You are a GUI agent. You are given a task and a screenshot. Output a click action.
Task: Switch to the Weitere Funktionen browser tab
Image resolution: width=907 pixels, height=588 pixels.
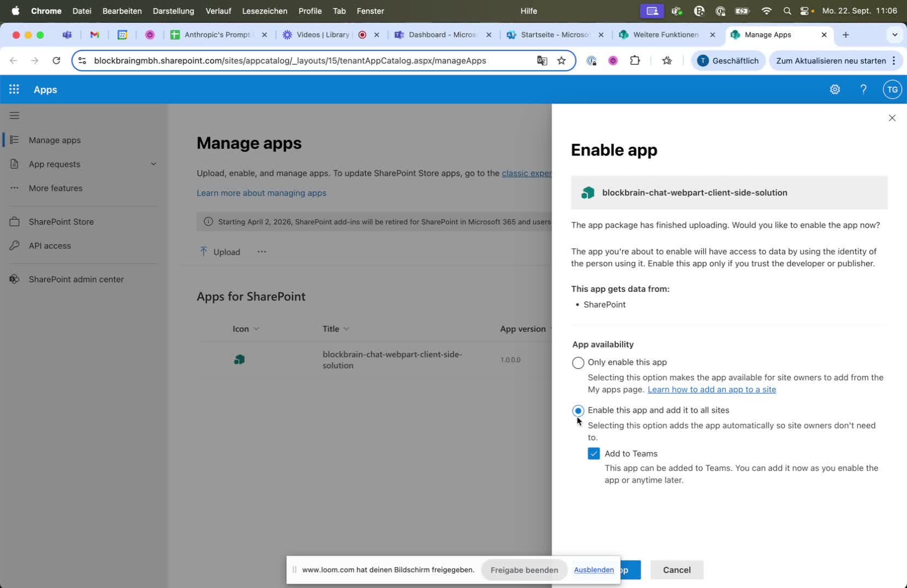(665, 35)
